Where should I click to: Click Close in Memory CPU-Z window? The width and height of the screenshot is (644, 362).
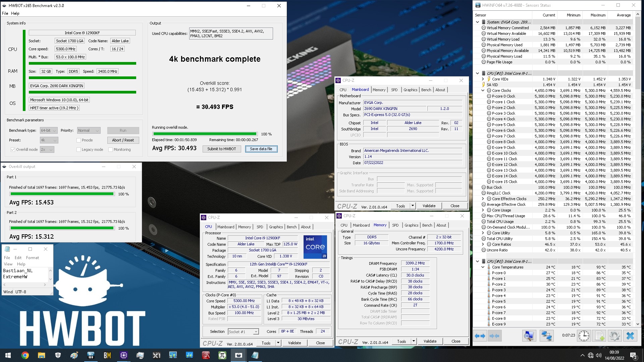point(456,341)
